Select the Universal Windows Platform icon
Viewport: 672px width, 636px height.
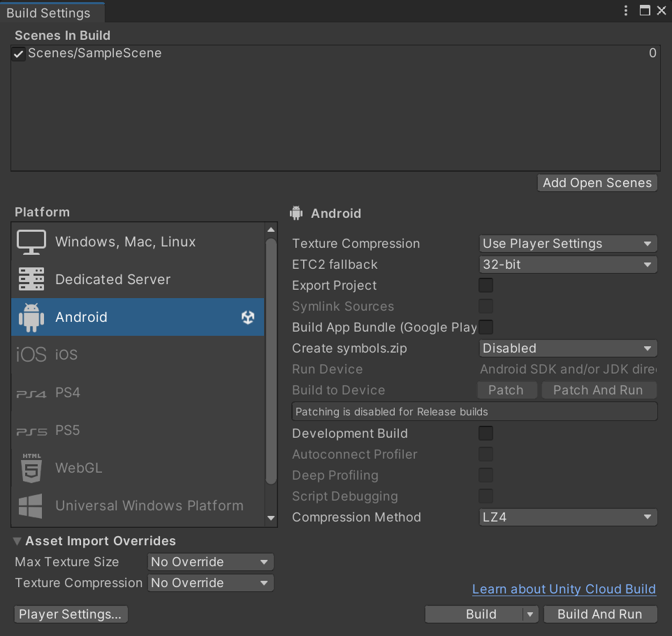(x=31, y=505)
